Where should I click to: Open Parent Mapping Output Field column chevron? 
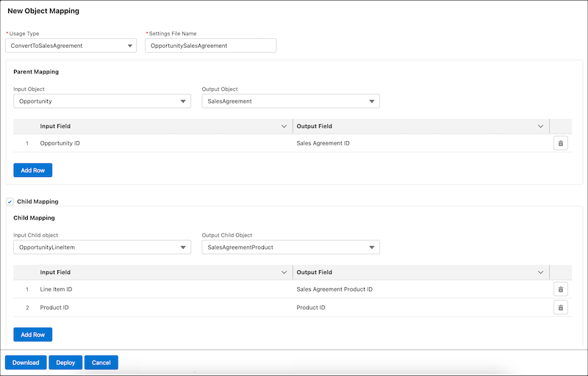tap(541, 126)
